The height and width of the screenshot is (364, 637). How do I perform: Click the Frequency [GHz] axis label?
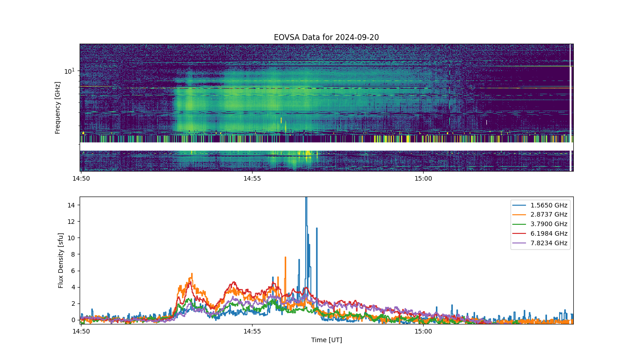tap(58, 108)
